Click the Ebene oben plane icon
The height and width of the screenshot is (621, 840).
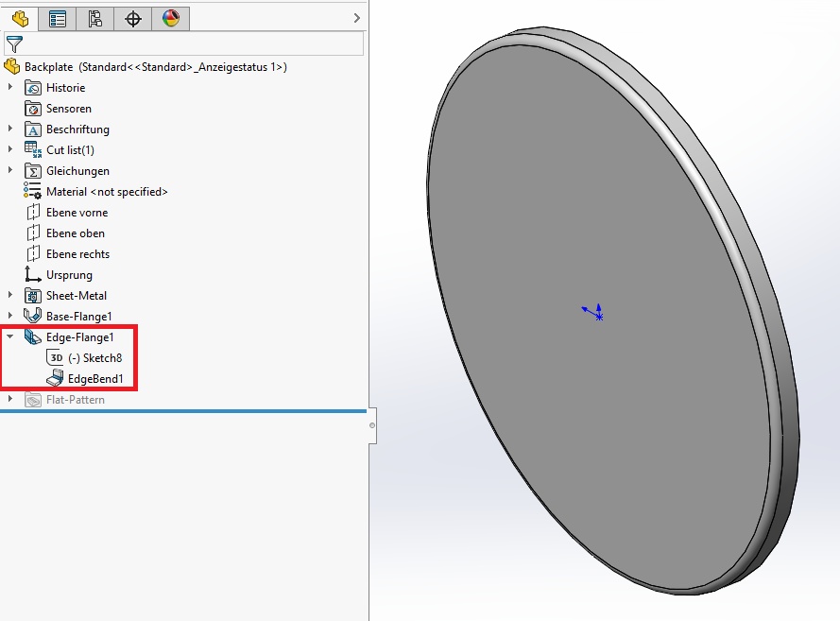[33, 233]
